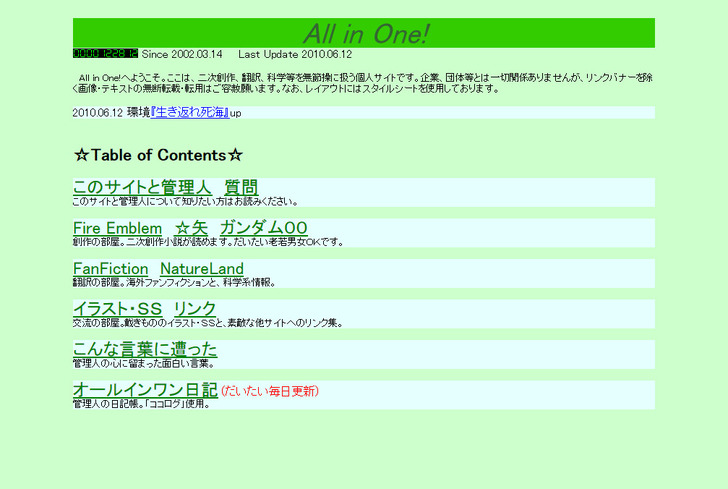This screenshot has width=728, height=489.
Task: Click the visitor counter image
Action: (x=105, y=54)
